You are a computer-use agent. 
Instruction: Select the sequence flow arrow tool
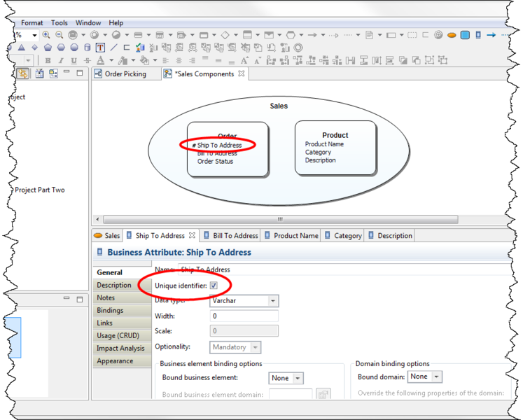pyautogui.click(x=312, y=35)
